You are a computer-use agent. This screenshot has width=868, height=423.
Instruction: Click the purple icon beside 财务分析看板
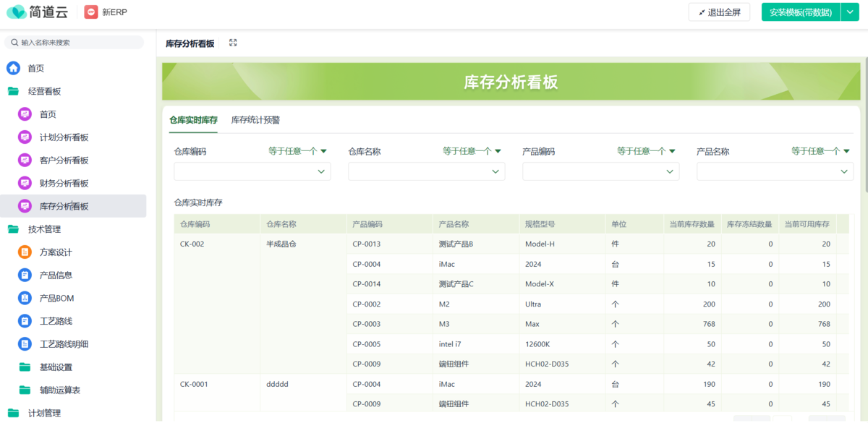[25, 184]
